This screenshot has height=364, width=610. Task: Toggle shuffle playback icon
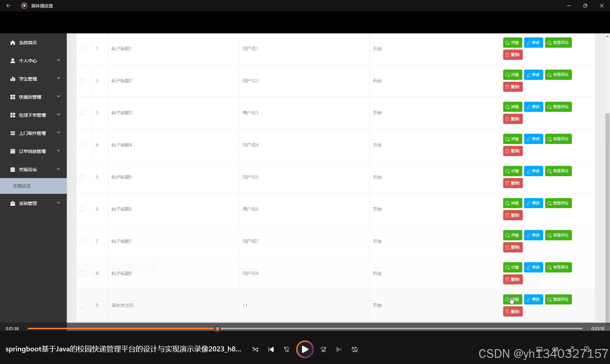click(255, 349)
